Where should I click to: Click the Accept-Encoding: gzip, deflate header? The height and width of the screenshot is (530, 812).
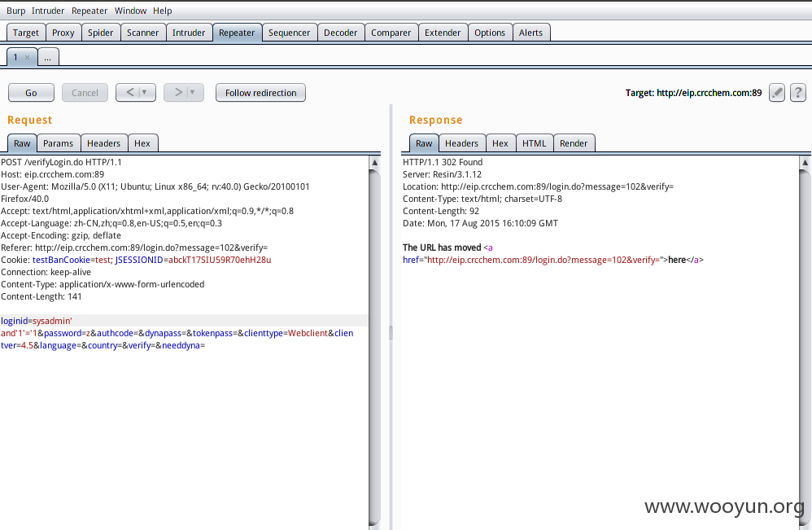61,235
